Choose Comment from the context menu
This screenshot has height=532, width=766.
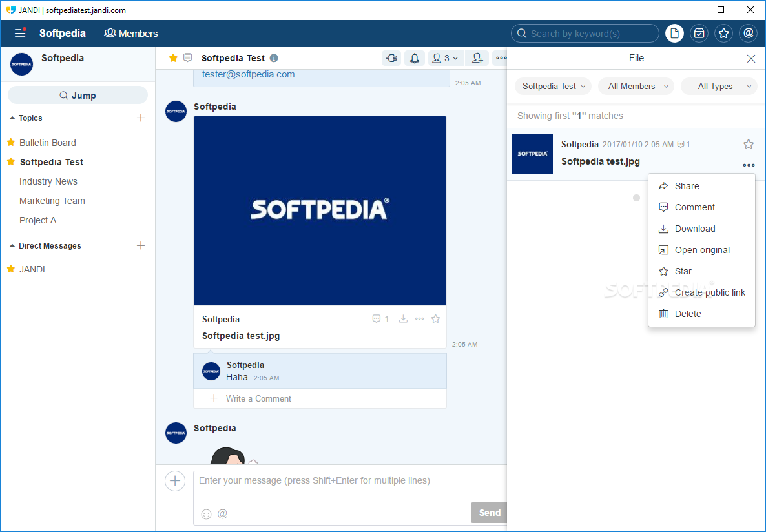(701, 207)
